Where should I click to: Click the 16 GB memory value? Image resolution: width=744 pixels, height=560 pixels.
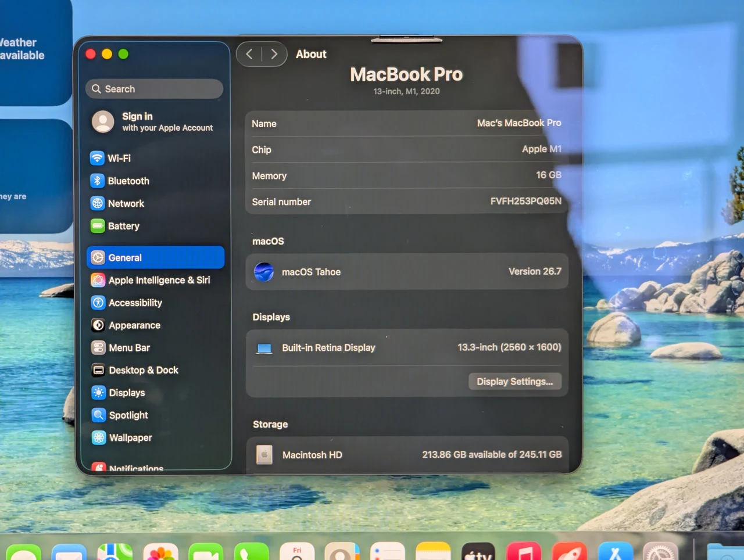(549, 175)
